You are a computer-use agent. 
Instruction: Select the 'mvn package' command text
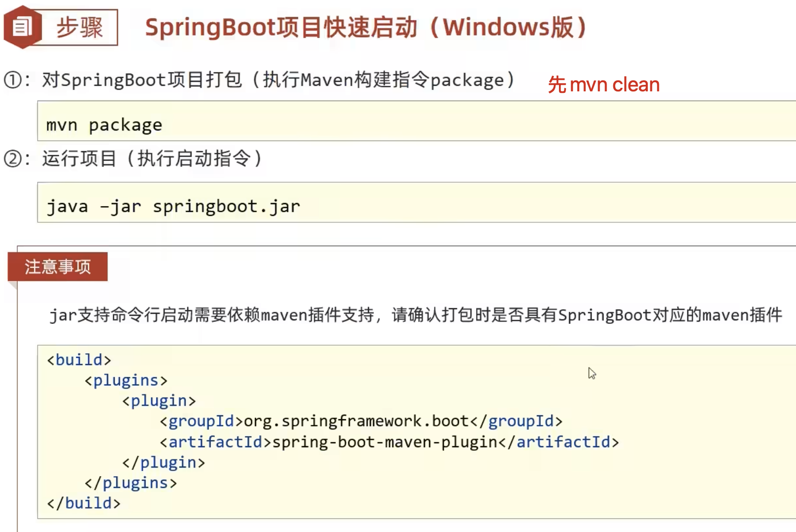(x=104, y=125)
